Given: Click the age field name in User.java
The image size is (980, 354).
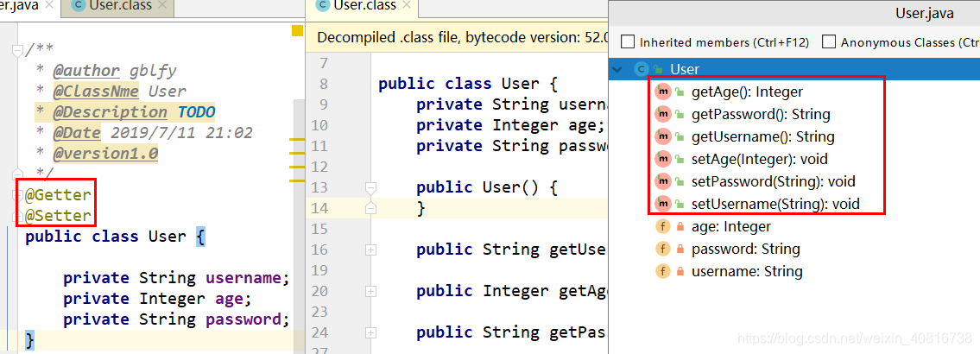Looking at the screenshot, I should click(229, 299).
